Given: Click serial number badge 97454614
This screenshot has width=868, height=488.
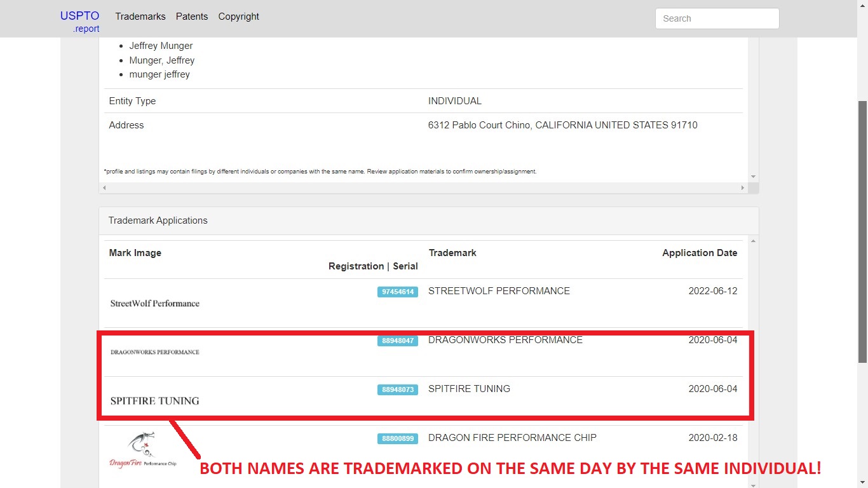Looking at the screenshot, I should [x=397, y=292].
